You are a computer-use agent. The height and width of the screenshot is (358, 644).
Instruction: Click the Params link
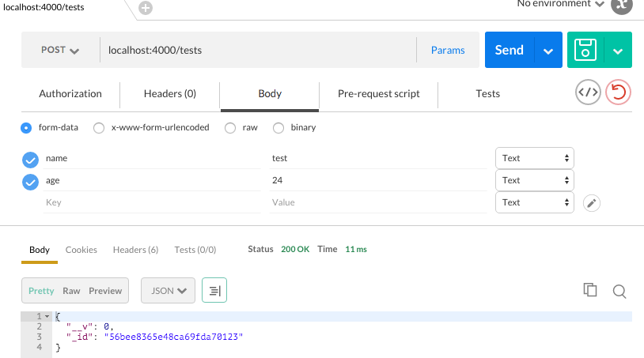(448, 50)
